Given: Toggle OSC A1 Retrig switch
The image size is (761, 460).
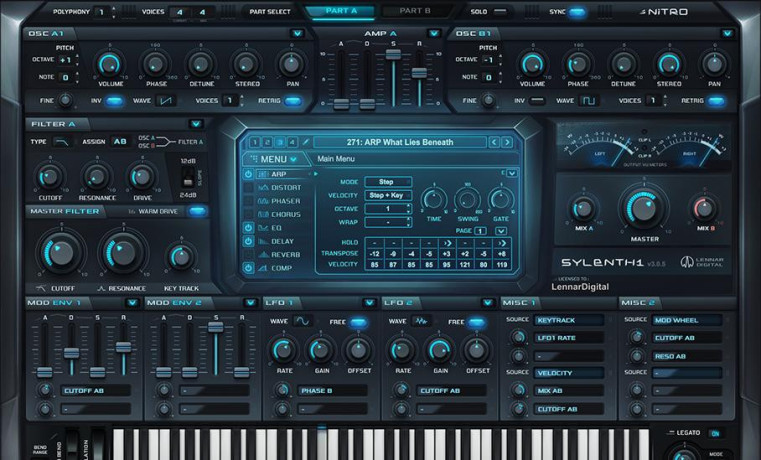Looking at the screenshot, I should coord(293,101).
